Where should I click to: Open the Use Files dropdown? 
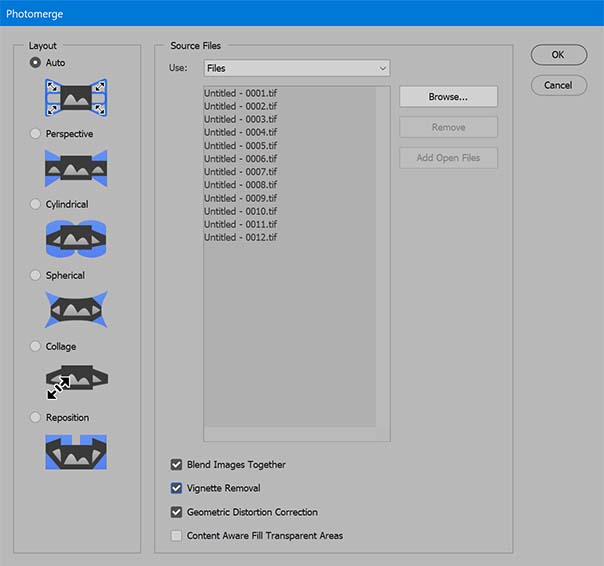click(x=296, y=68)
